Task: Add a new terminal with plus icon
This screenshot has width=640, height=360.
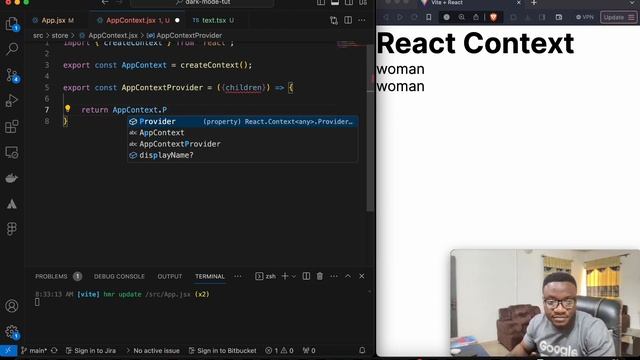Action: pos(285,276)
